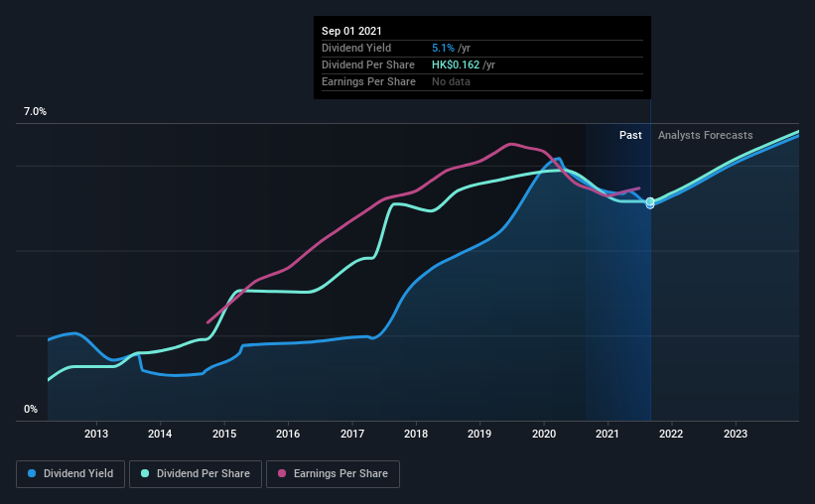Toggle the Earnings Per Share legend button
Screen dimensions: 815x504
click(x=333, y=474)
